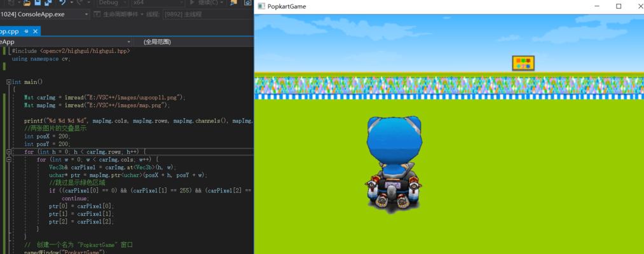Open the dropdown arrow beside Continue button
This screenshot has height=254, width=644.
pyautogui.click(x=223, y=3)
